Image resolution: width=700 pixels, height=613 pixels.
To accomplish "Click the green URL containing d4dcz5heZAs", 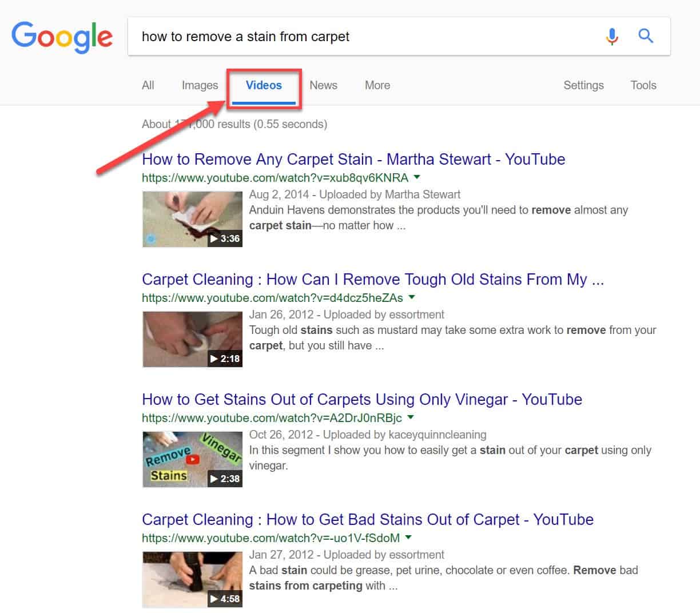I will [272, 298].
